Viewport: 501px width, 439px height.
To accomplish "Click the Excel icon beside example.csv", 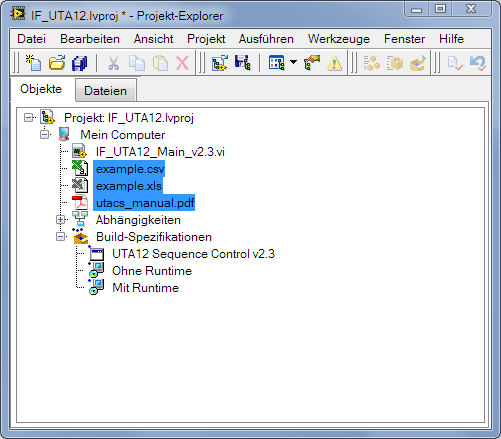I will [x=80, y=168].
